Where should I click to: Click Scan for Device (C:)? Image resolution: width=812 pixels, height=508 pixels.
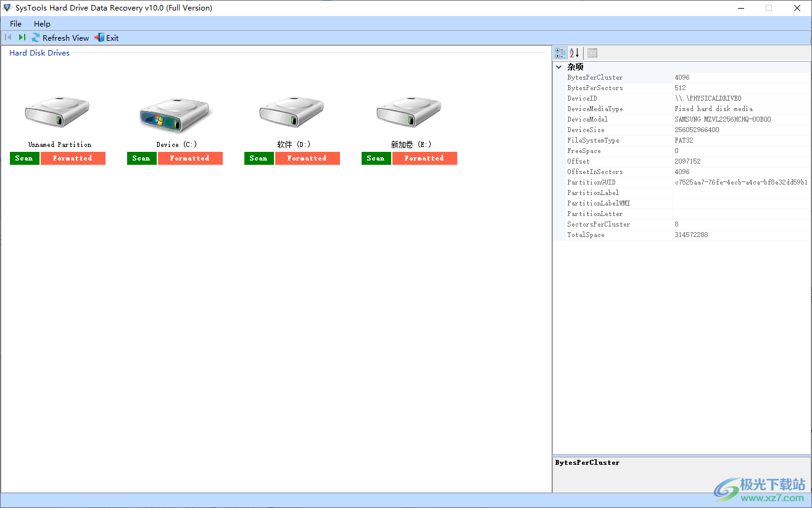[x=141, y=158]
